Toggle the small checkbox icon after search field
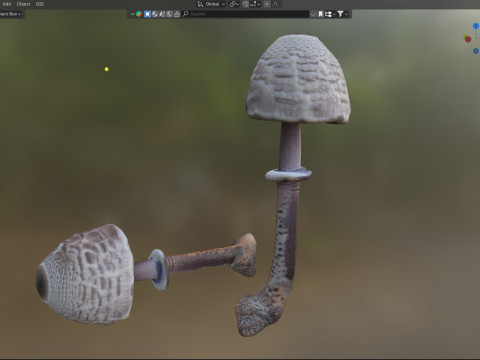 click(x=313, y=14)
